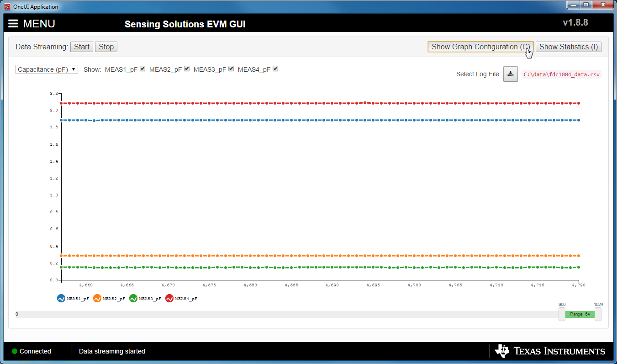Click the horizontal scrollbar below the graph
Screen dimensions: 617x364
274,314
